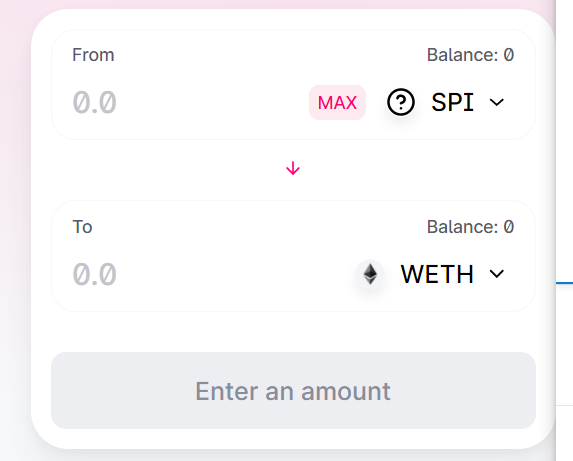Viewport: 573px width, 461px height.
Task: Expand the chevron next to SPI
Action: coord(497,102)
